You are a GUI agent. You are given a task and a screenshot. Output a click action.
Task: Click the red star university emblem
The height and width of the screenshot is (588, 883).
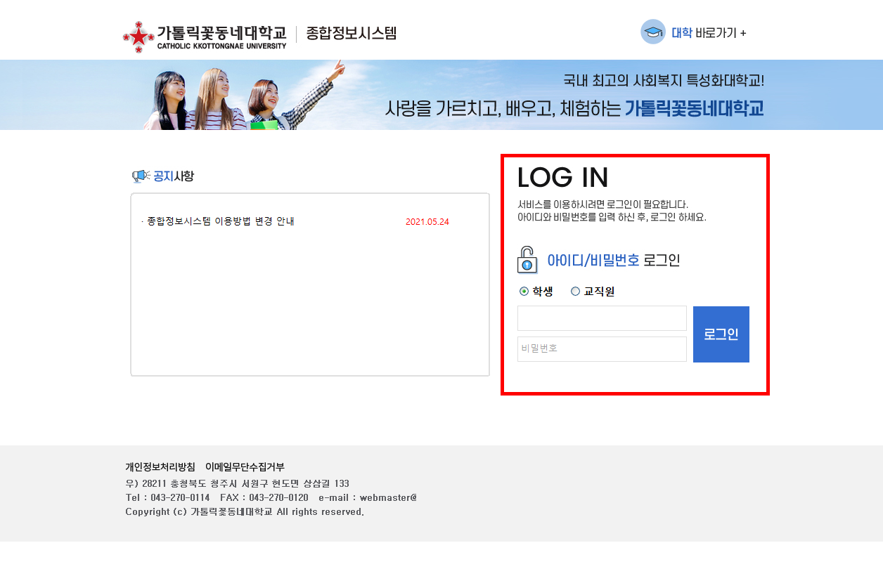(138, 37)
